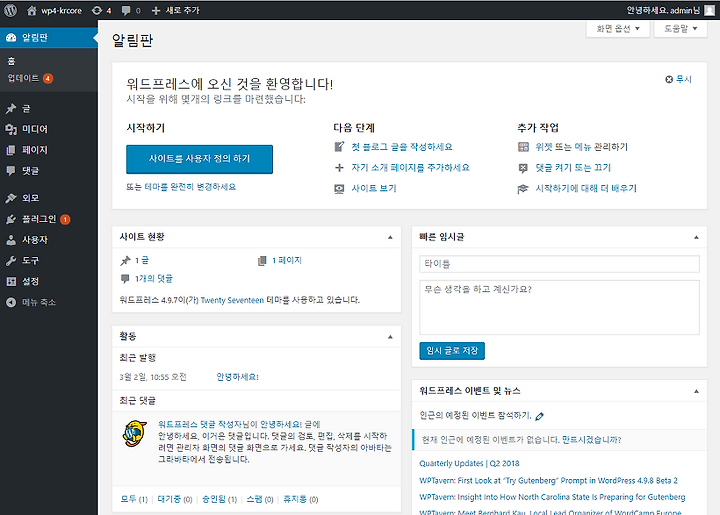Click the WordPress logo in admin bar
The image size is (720, 515).
tap(11, 10)
